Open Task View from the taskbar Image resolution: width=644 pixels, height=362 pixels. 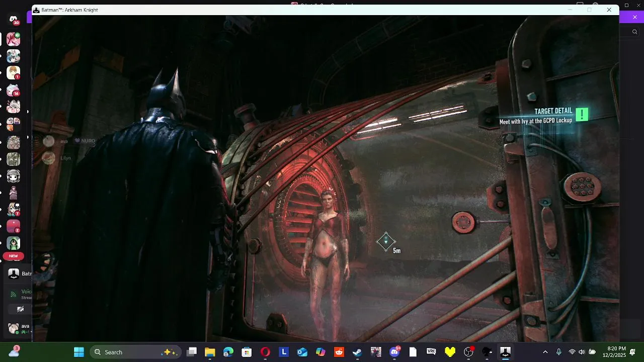(192, 352)
